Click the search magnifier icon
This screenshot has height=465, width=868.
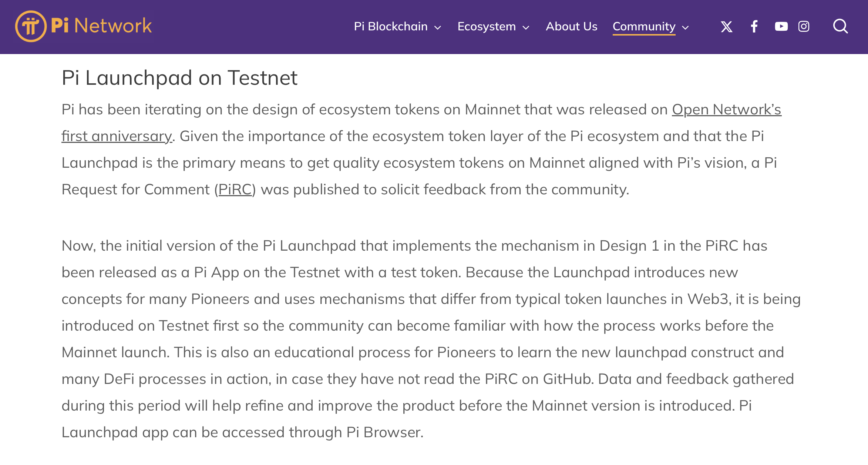(x=840, y=27)
